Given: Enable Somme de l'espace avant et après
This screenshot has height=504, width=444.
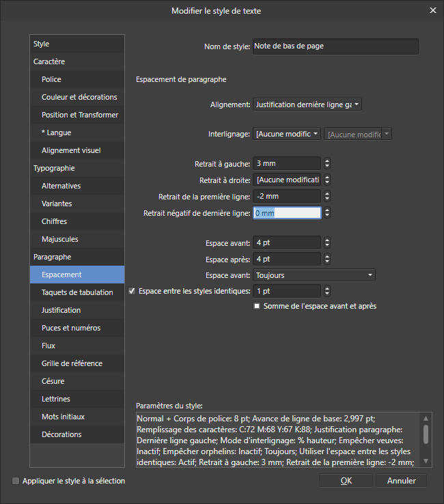Looking at the screenshot, I should [257, 306].
